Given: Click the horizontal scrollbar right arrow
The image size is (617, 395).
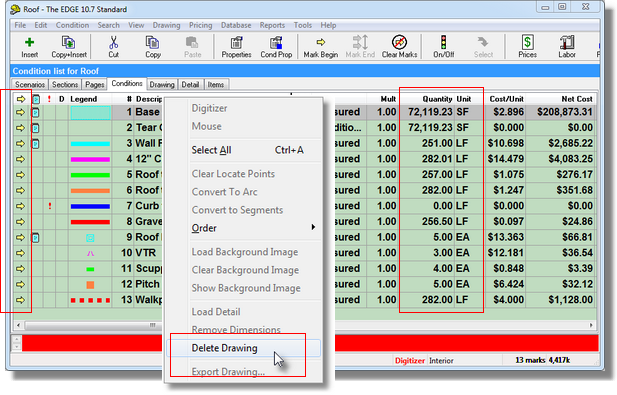Looking at the screenshot, I should [591, 325].
